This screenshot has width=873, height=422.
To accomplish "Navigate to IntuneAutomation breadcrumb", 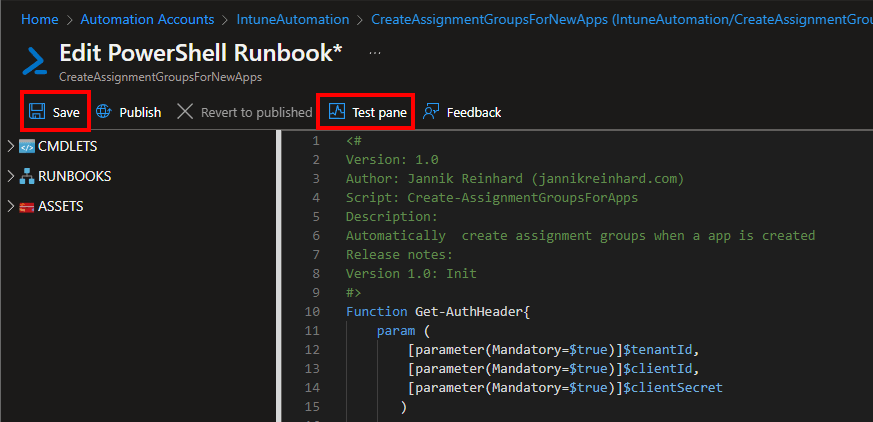I will (293, 19).
